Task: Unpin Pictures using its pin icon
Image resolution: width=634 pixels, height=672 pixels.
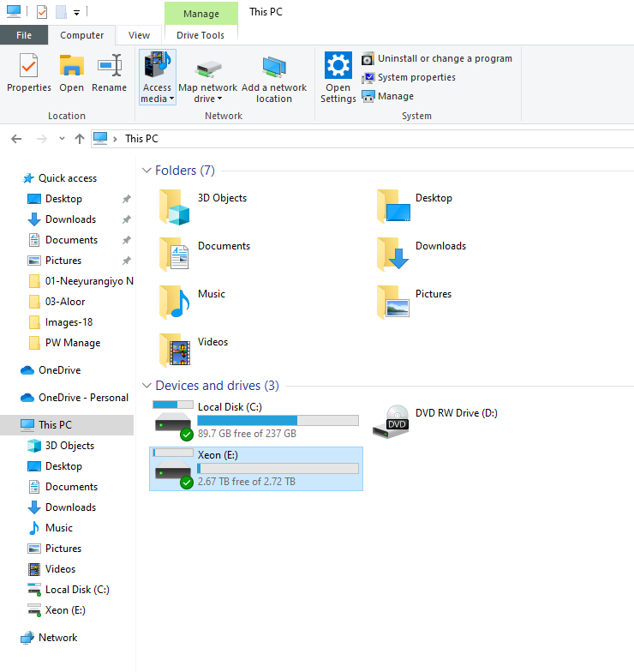Action: pyautogui.click(x=127, y=261)
